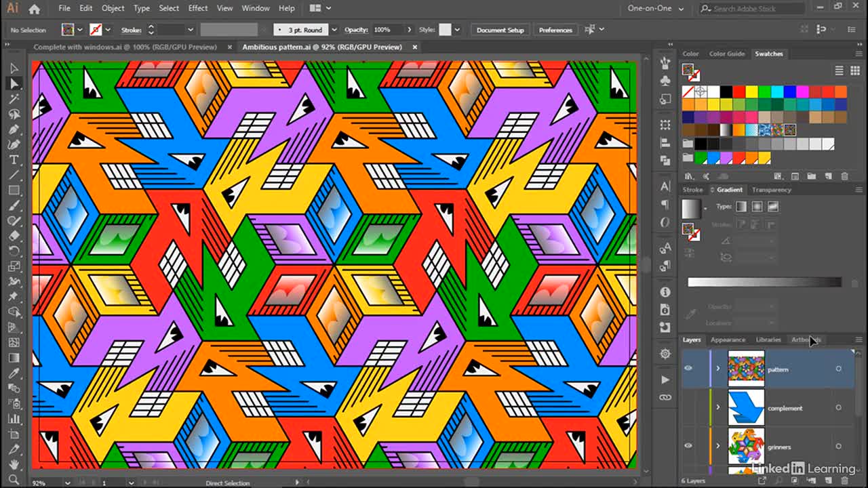Click the Opacity 100% field
The height and width of the screenshot is (488, 868).
pos(389,30)
